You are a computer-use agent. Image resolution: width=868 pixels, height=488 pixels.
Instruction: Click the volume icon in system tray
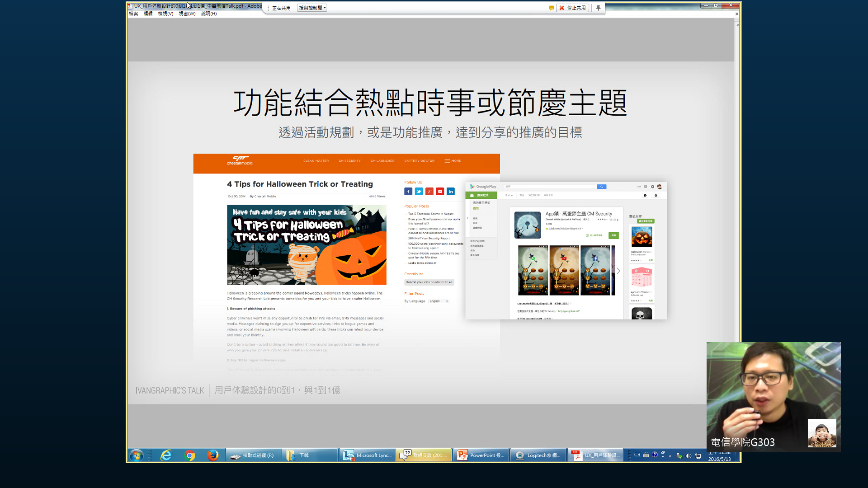(689, 455)
